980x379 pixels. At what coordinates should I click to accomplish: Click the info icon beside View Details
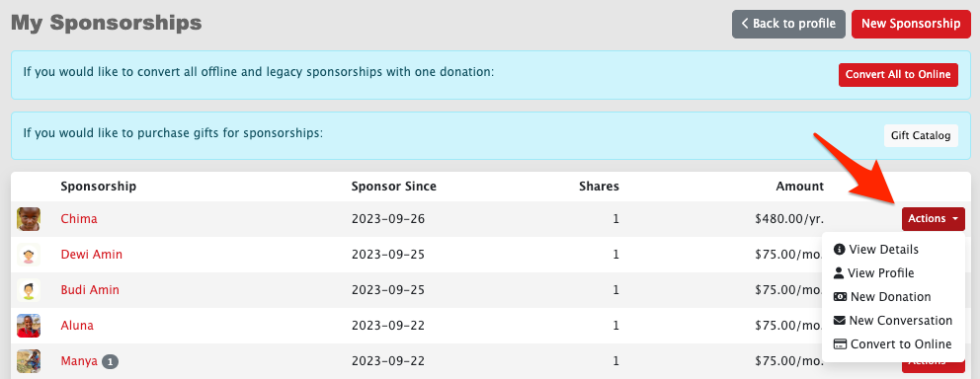click(840, 250)
